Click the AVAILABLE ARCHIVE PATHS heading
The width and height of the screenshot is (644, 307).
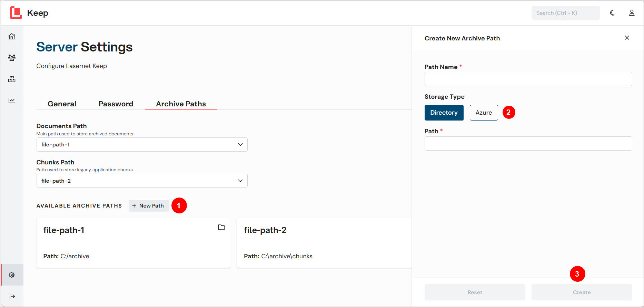coord(79,206)
